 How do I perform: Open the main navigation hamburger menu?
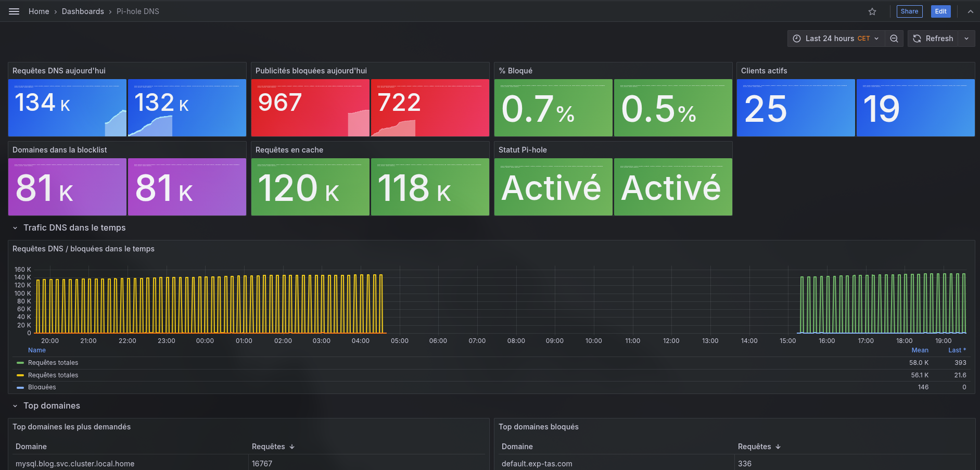click(x=14, y=11)
